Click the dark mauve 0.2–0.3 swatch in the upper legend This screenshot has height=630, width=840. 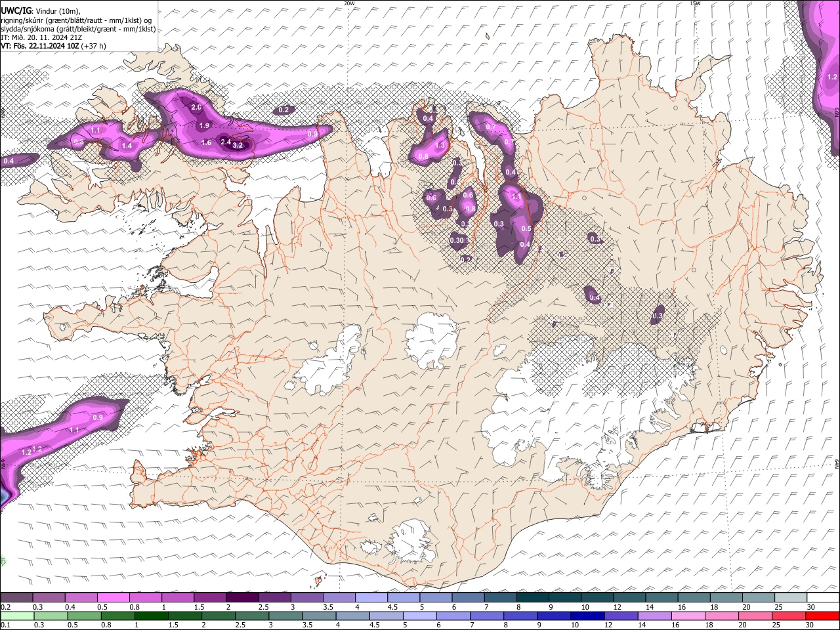click(x=17, y=597)
